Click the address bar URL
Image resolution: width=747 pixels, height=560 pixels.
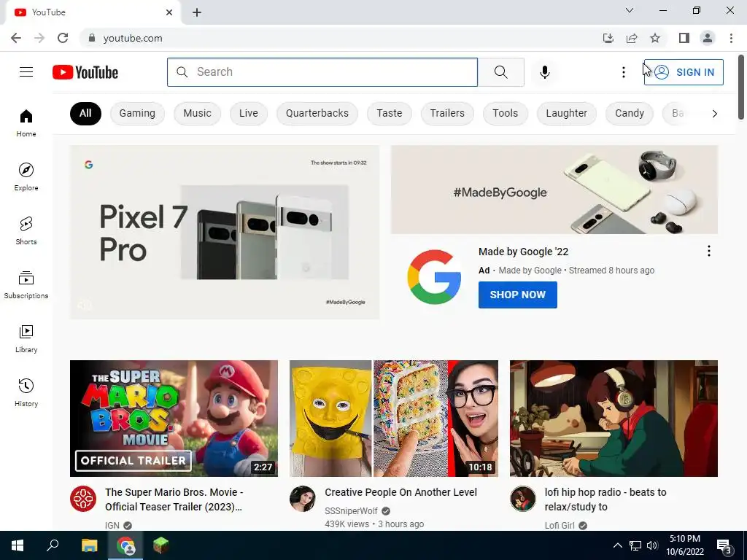(133, 38)
